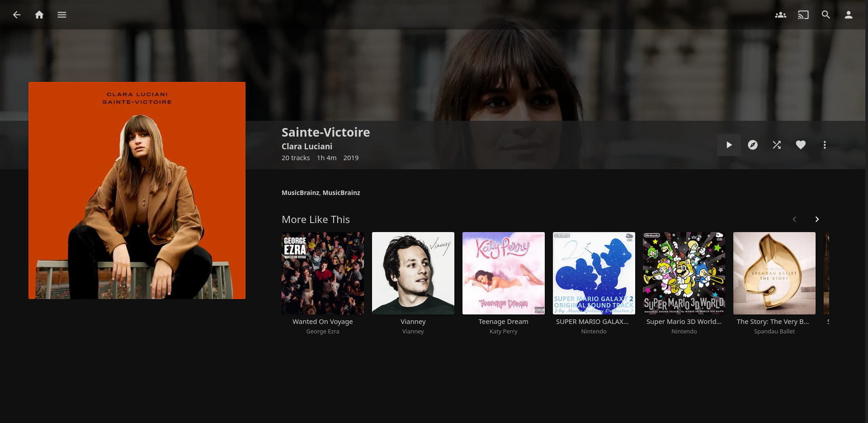Open the Teenage Dream album

503,273
